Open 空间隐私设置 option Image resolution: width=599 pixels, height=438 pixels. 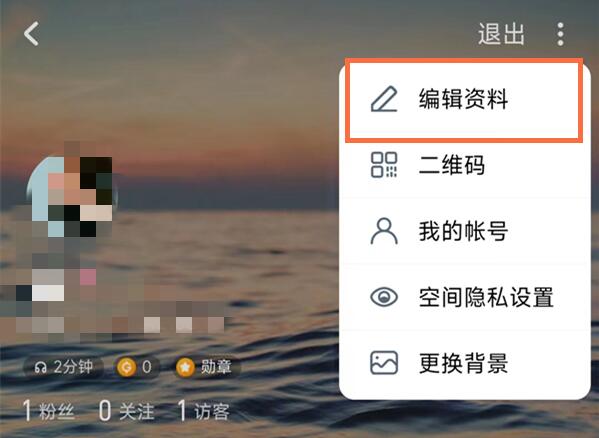click(x=465, y=297)
